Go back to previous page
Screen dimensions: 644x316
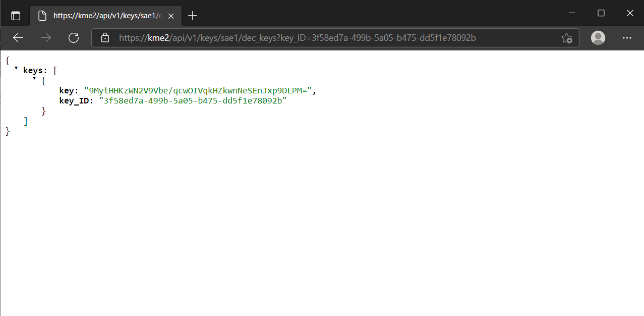tap(18, 38)
